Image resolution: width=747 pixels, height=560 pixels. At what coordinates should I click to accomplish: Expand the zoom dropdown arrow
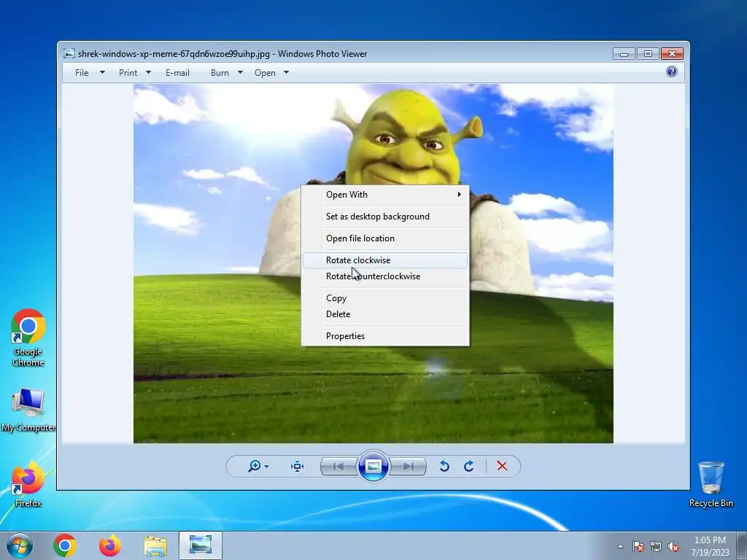[x=266, y=467]
